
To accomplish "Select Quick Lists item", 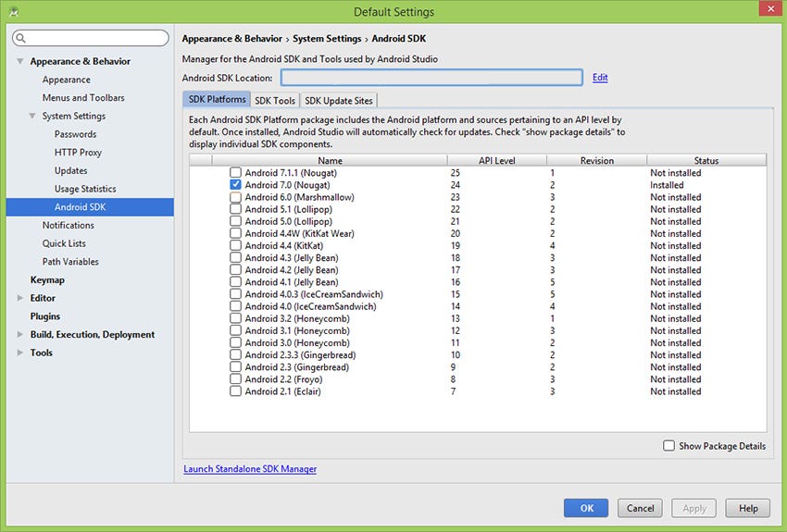I will pyautogui.click(x=64, y=243).
